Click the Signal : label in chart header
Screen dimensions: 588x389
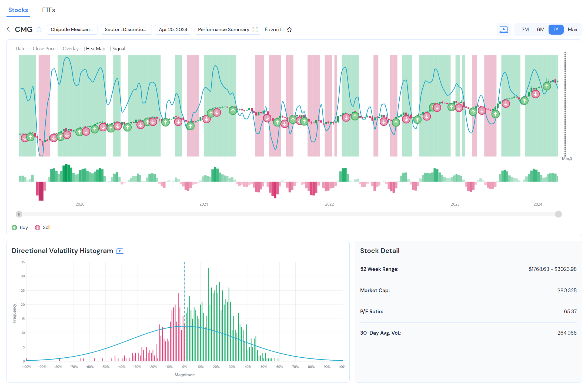coord(120,49)
